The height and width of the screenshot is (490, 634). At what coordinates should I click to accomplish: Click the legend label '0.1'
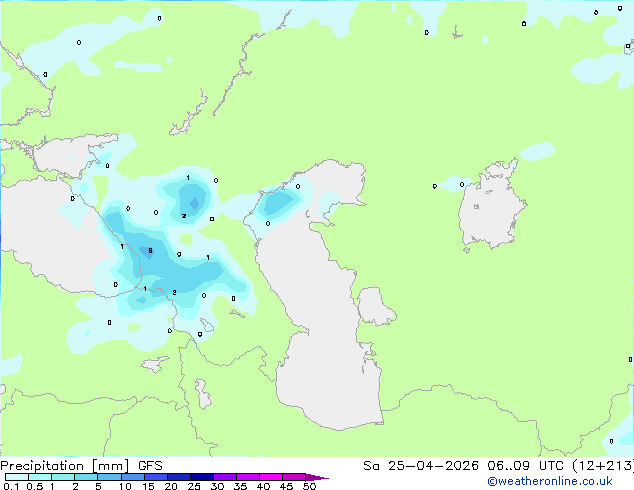point(11,486)
